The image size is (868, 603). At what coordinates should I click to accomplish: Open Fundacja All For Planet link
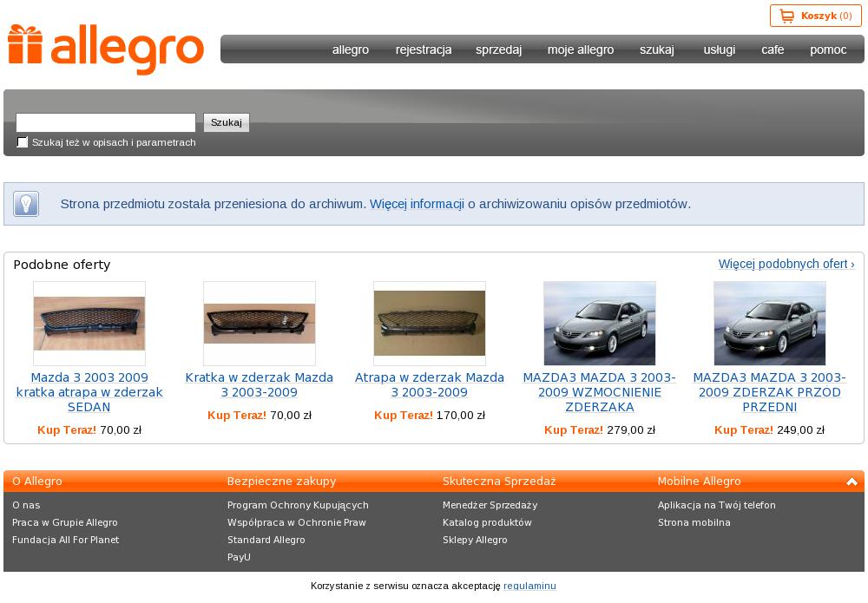[65, 540]
